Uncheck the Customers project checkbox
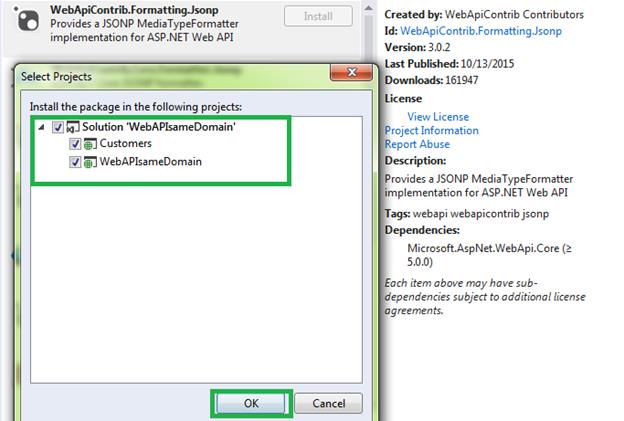This screenshot has width=624, height=421. pyautogui.click(x=75, y=144)
